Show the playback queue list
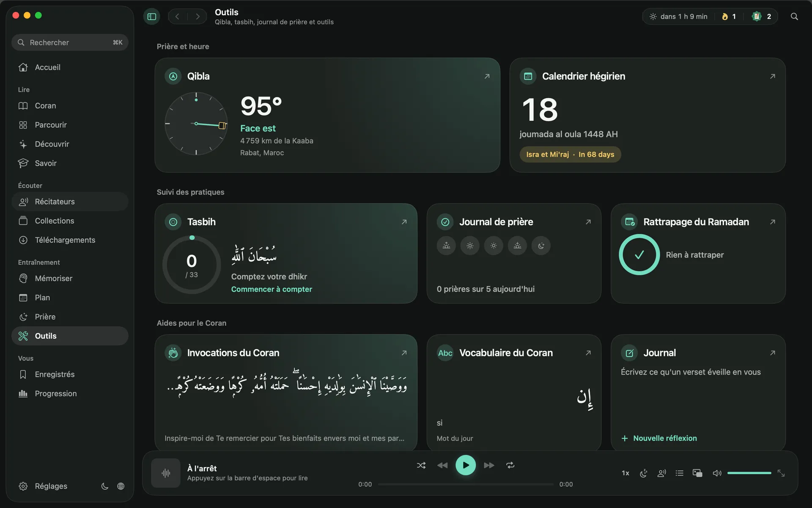This screenshot has width=812, height=508. [x=680, y=473]
